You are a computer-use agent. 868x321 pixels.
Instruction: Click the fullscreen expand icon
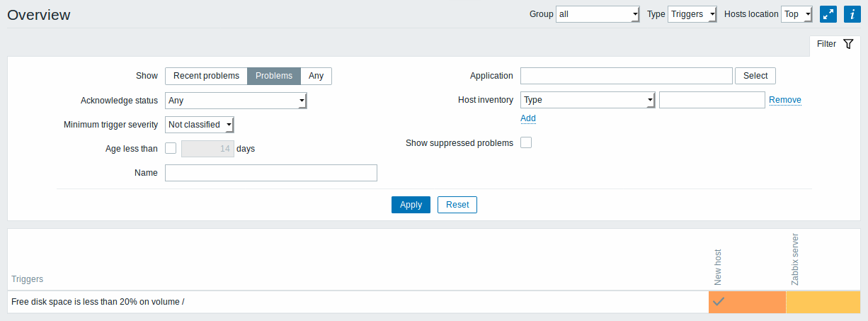pyautogui.click(x=828, y=14)
